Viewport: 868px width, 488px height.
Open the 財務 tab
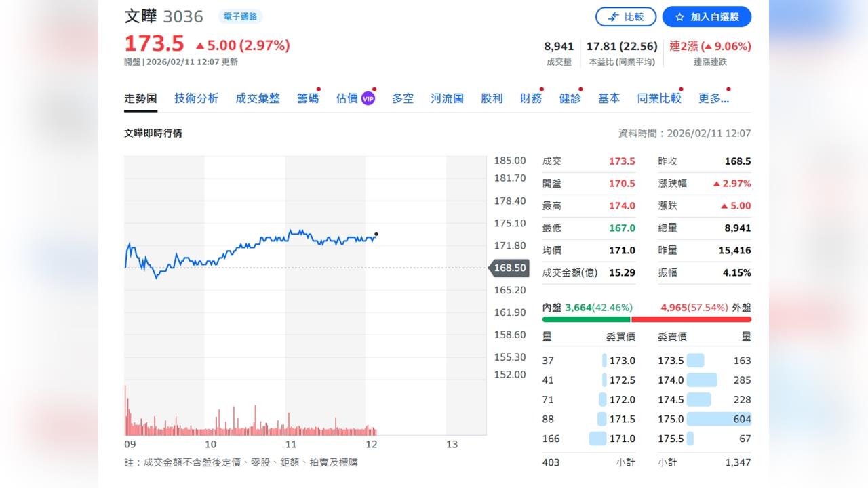click(x=531, y=98)
